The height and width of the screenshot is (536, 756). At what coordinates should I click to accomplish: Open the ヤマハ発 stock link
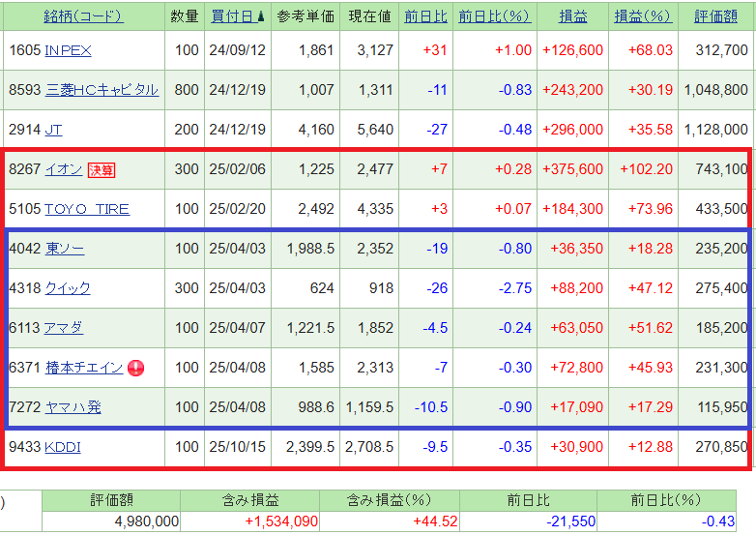(73, 407)
